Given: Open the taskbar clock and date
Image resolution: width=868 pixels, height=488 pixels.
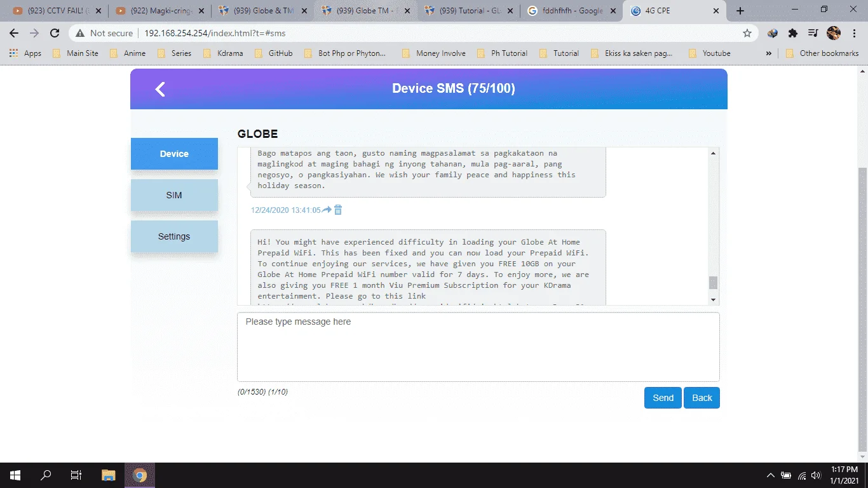Looking at the screenshot, I should coord(843,475).
